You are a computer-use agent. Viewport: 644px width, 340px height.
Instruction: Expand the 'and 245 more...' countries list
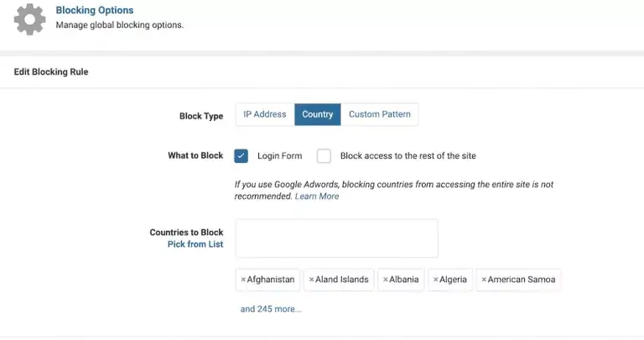pyautogui.click(x=271, y=309)
